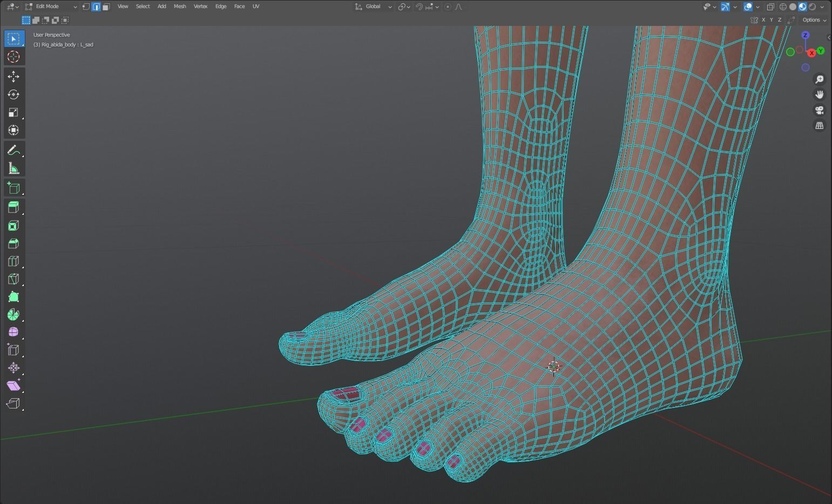Activate the 3D Cursor tool

13,57
